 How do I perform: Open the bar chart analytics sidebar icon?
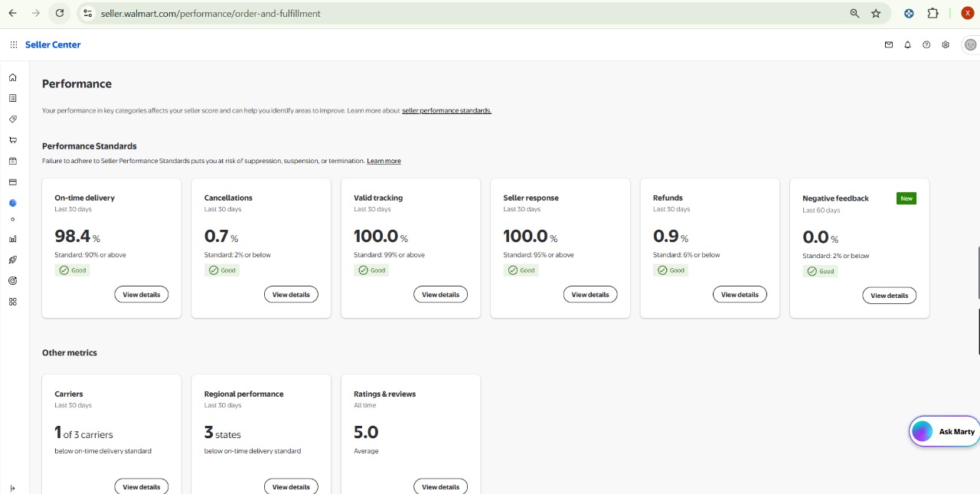pyautogui.click(x=12, y=239)
